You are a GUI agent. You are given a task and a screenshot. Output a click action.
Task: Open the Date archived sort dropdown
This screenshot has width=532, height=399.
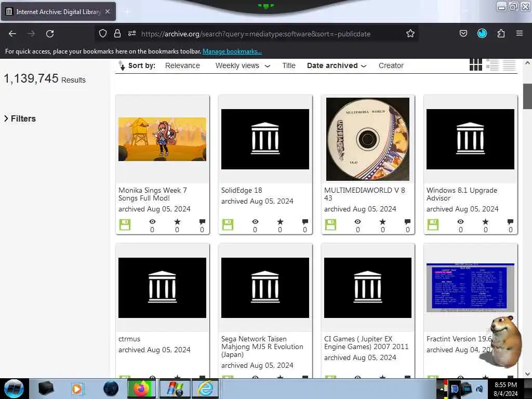point(337,65)
